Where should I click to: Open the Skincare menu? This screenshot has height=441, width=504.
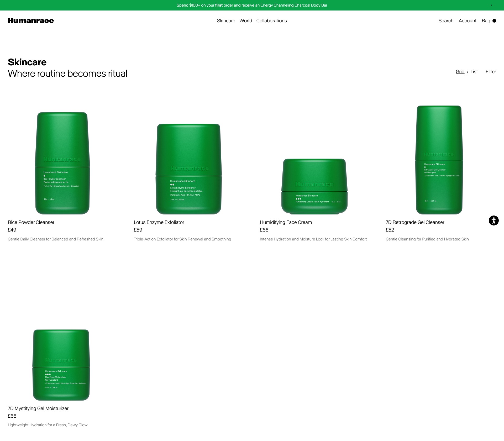point(226,21)
